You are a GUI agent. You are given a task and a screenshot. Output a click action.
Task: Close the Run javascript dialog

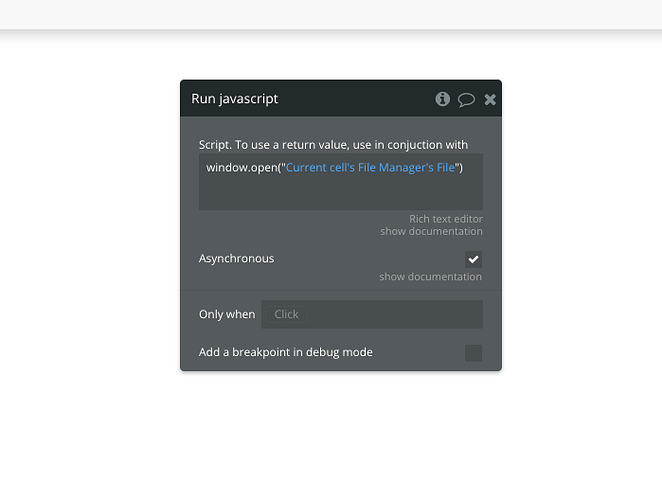click(490, 99)
